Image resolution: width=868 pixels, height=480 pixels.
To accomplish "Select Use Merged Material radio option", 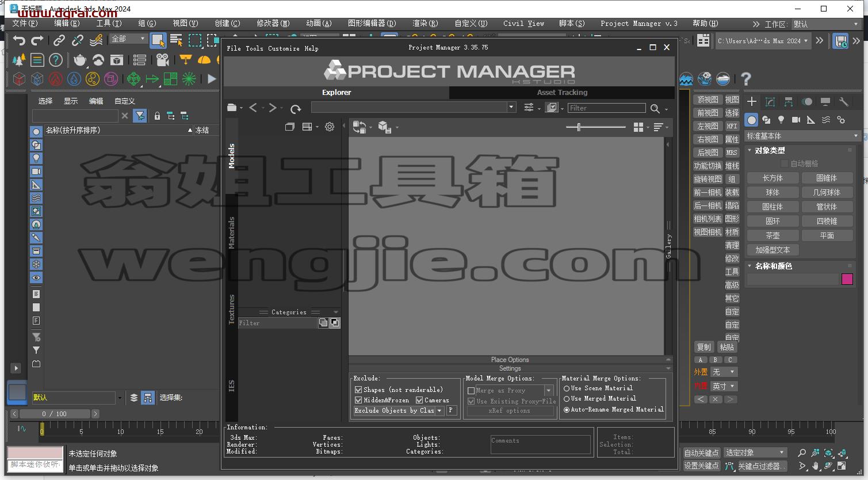I will pos(567,399).
